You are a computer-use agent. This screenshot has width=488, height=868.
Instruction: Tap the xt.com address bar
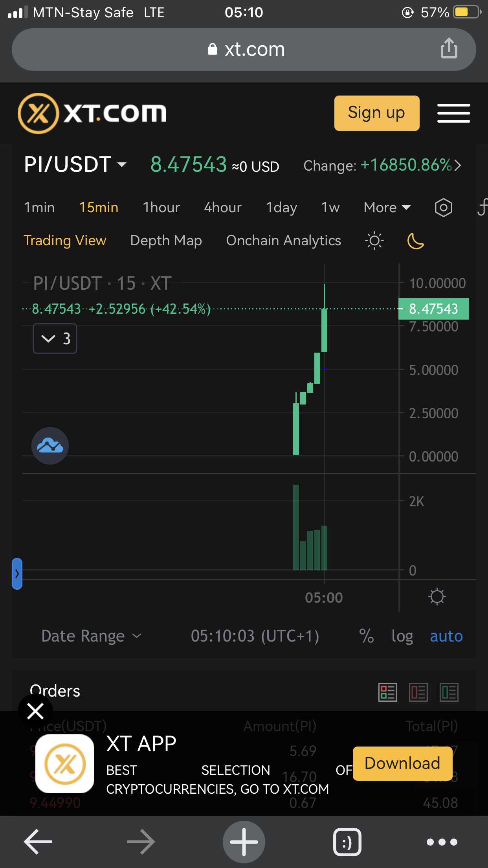244,50
